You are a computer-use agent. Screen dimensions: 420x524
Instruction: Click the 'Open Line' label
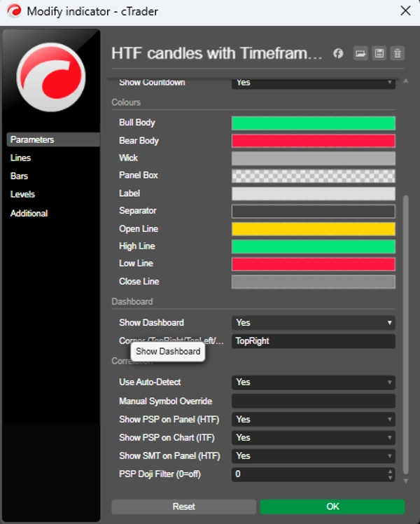coord(139,229)
